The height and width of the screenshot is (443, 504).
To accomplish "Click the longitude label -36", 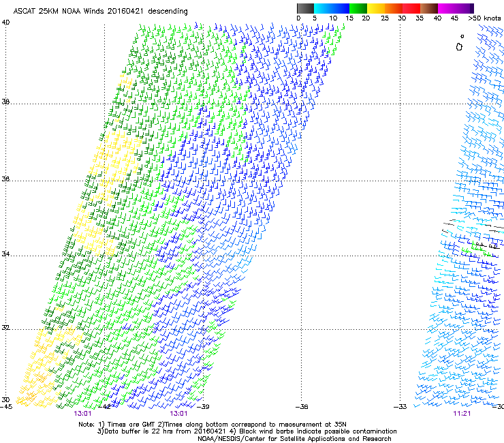I will (x=302, y=407).
